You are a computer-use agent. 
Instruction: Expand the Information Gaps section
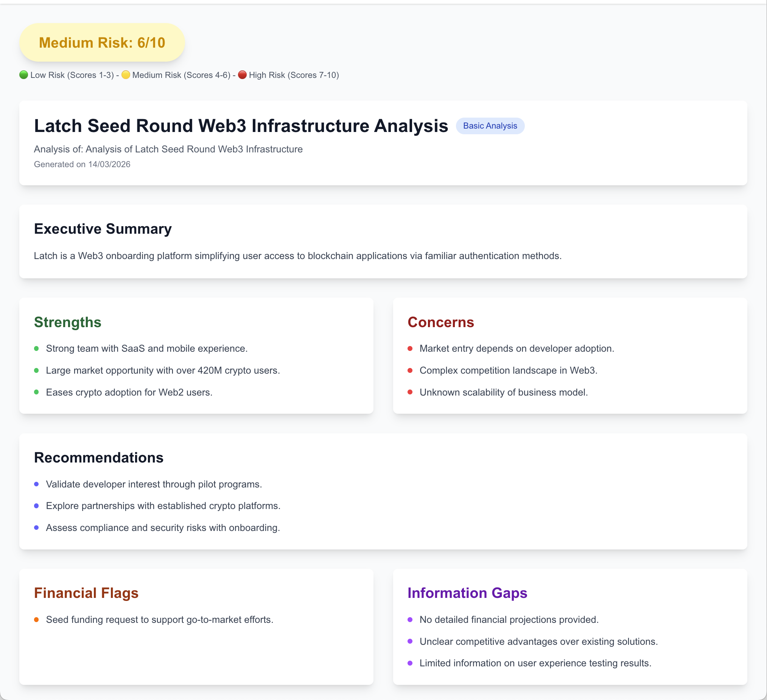(467, 593)
